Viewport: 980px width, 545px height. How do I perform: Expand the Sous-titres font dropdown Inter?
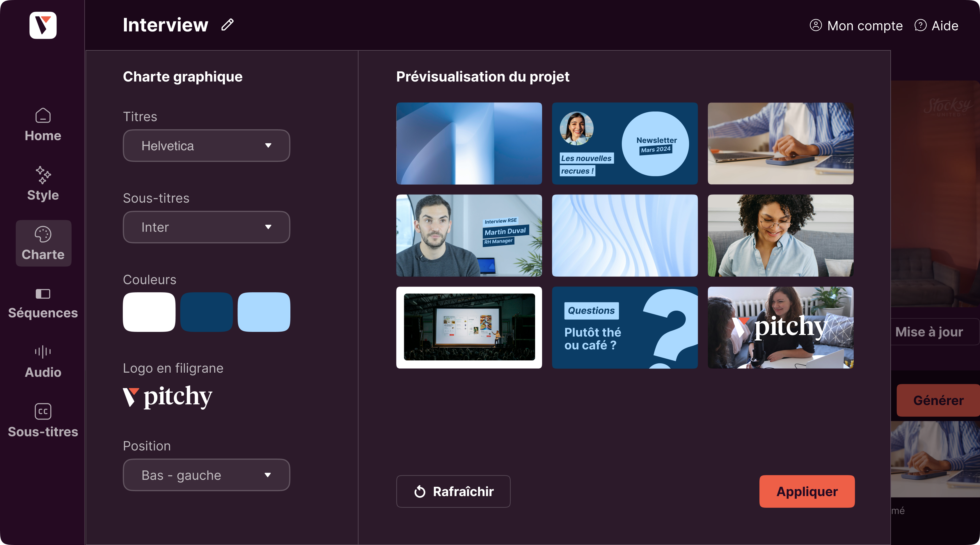pyautogui.click(x=206, y=227)
